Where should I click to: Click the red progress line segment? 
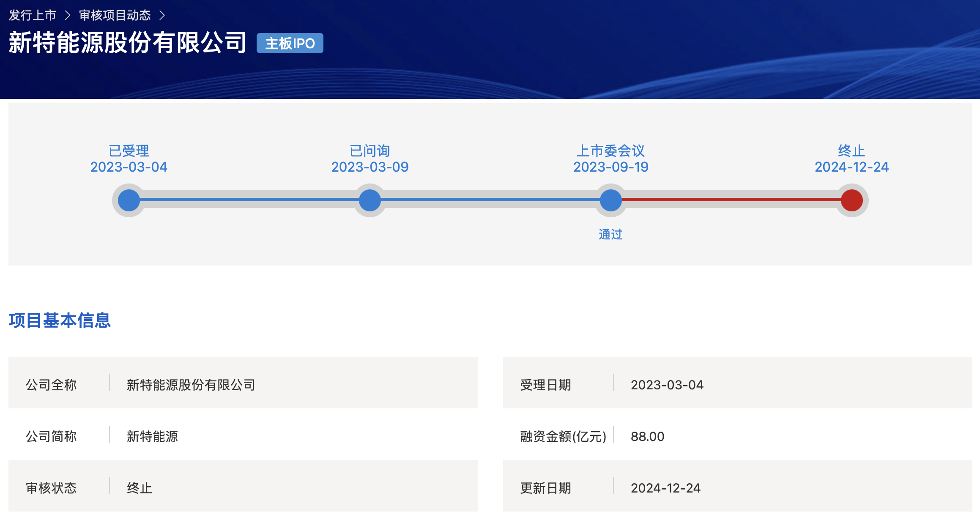(x=731, y=200)
